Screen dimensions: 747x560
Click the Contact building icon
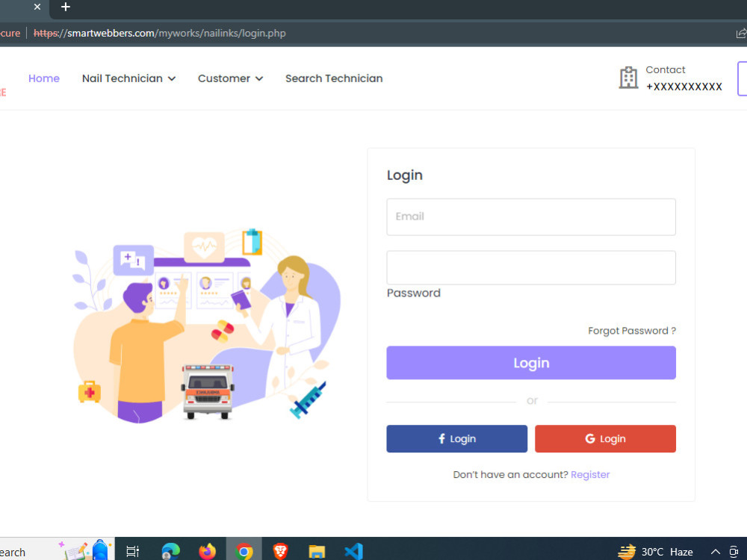click(628, 78)
